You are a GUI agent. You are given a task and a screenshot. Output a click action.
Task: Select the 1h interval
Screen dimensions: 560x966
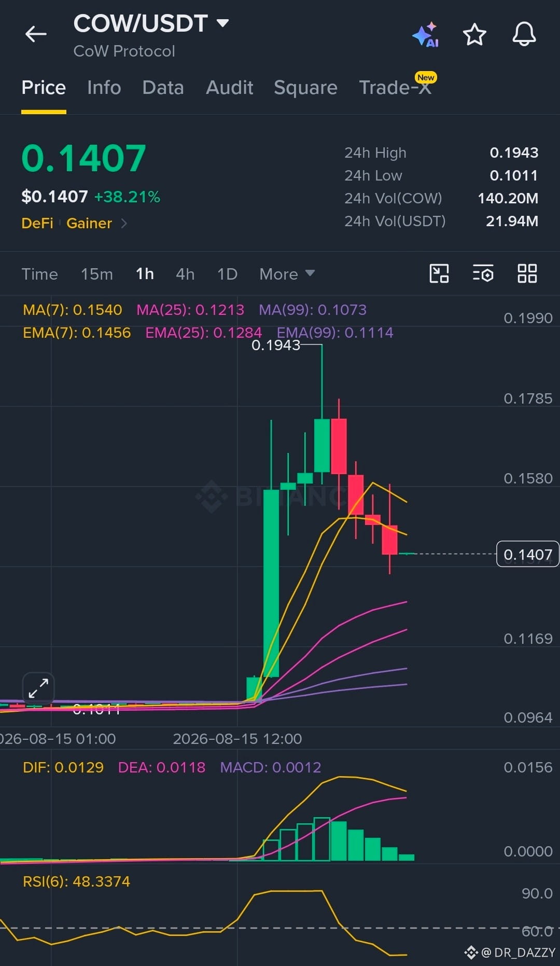[x=145, y=274]
